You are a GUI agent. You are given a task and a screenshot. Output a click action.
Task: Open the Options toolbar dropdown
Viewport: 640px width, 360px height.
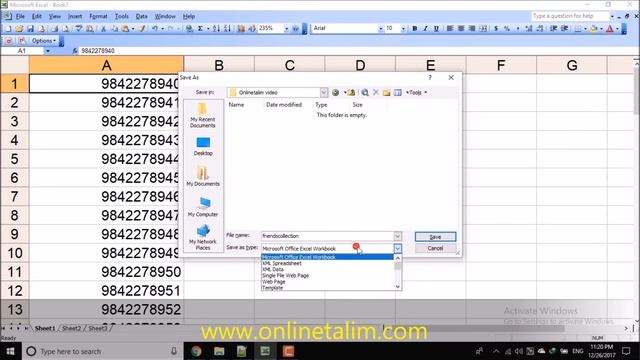pyautogui.click(x=44, y=41)
